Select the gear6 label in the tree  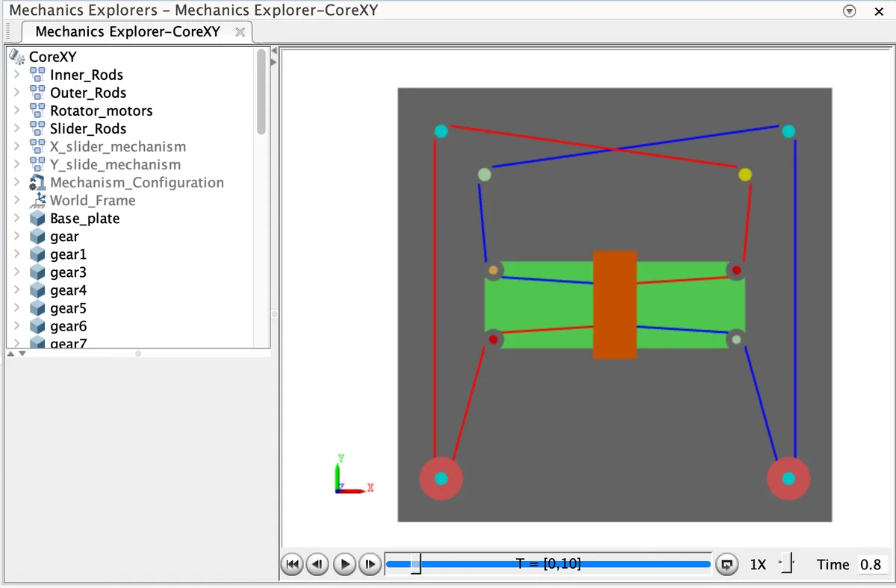[x=69, y=326]
